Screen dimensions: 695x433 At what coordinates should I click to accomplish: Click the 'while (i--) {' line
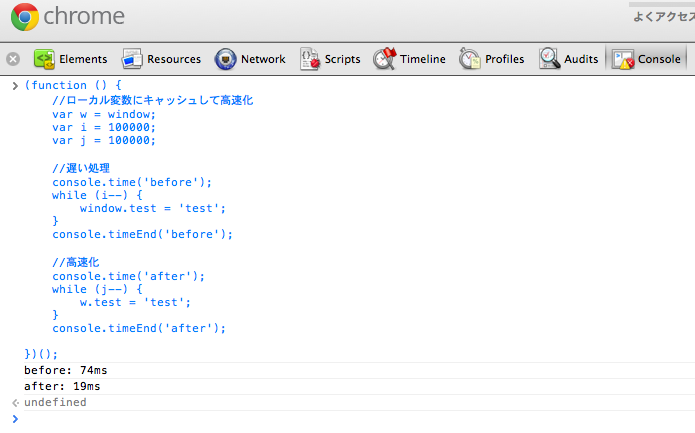(x=97, y=195)
